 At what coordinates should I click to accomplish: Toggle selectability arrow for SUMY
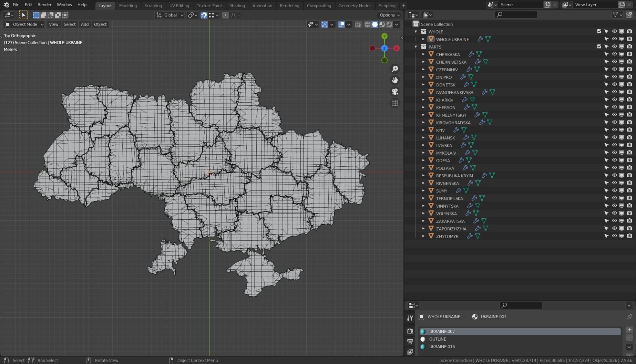[x=606, y=191]
